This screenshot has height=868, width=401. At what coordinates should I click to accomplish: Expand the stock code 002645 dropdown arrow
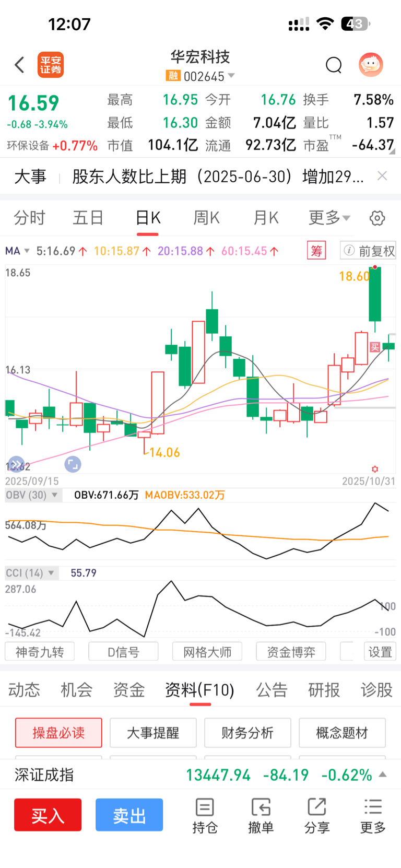(231, 76)
